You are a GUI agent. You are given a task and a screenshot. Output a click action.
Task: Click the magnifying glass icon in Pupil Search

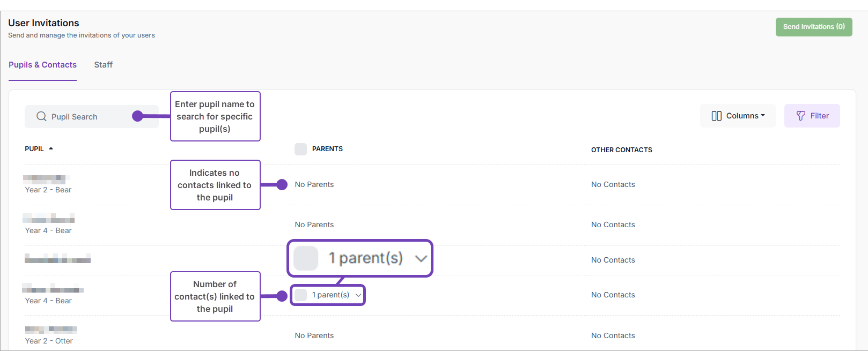click(41, 116)
